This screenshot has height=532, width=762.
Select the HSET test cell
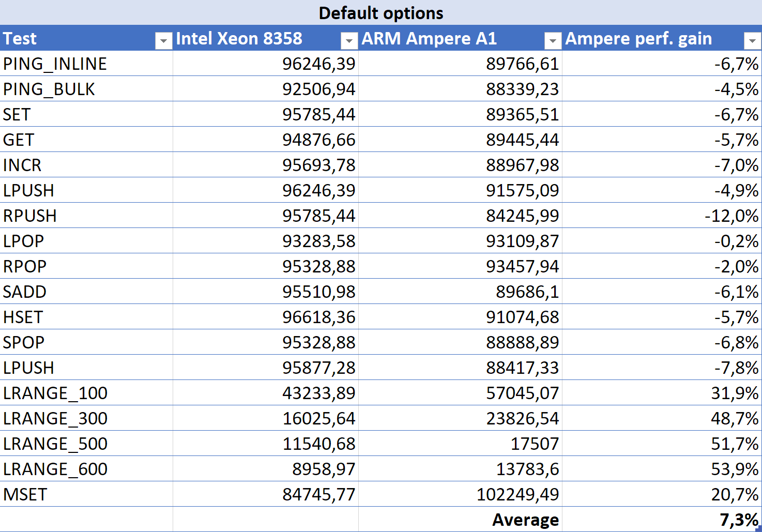click(x=86, y=317)
